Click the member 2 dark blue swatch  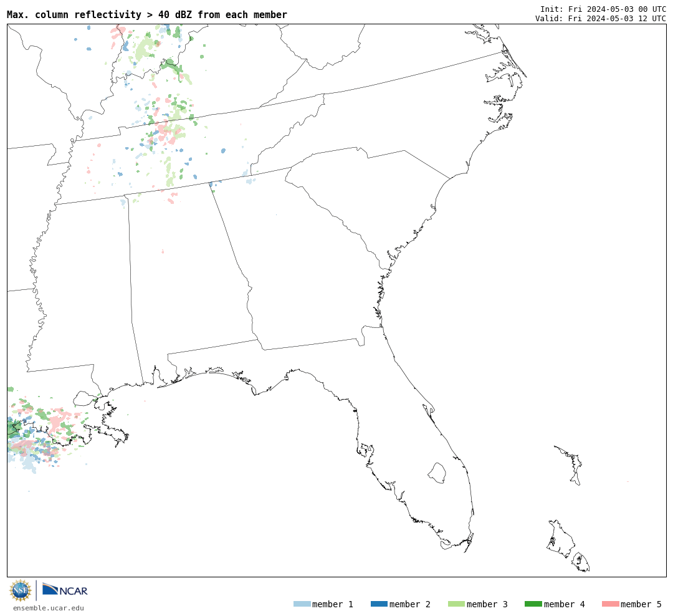(x=379, y=604)
